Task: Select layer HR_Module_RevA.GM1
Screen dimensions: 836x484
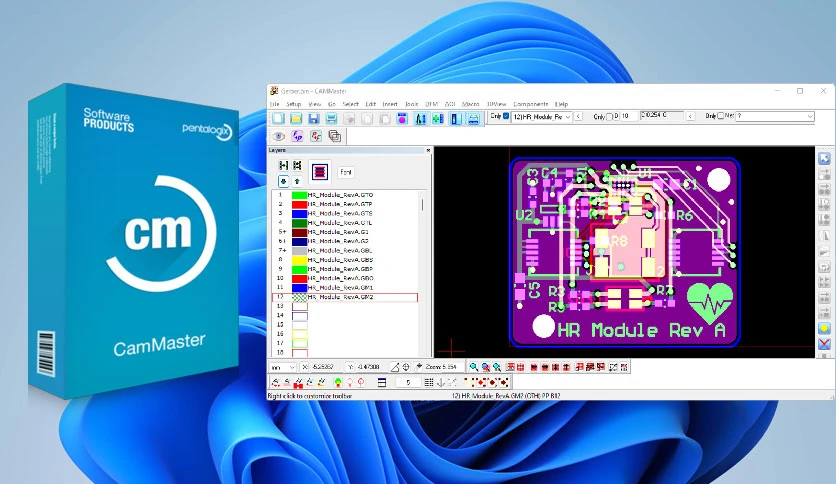Action: (x=340, y=288)
